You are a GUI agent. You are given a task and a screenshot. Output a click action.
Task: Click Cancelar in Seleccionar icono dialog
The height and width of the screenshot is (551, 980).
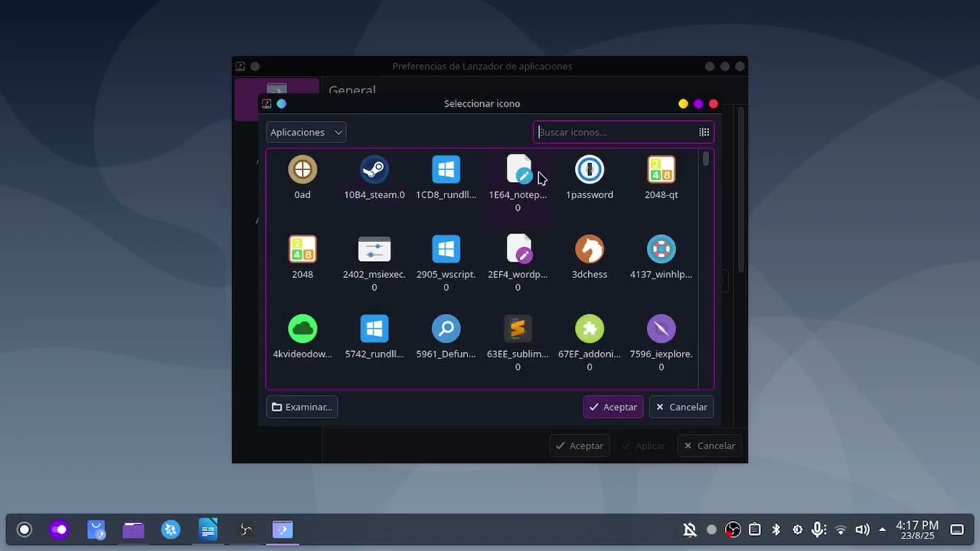[681, 407]
